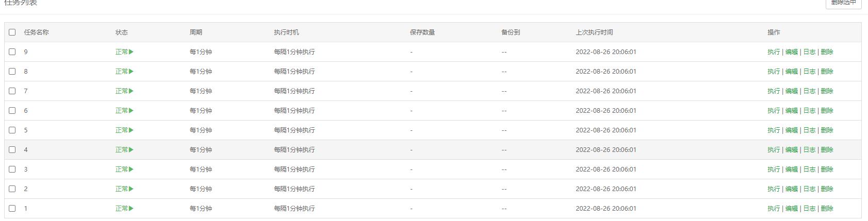Tick the checkbox for task 5
This screenshot has height=221, width=868.
tap(12, 130)
